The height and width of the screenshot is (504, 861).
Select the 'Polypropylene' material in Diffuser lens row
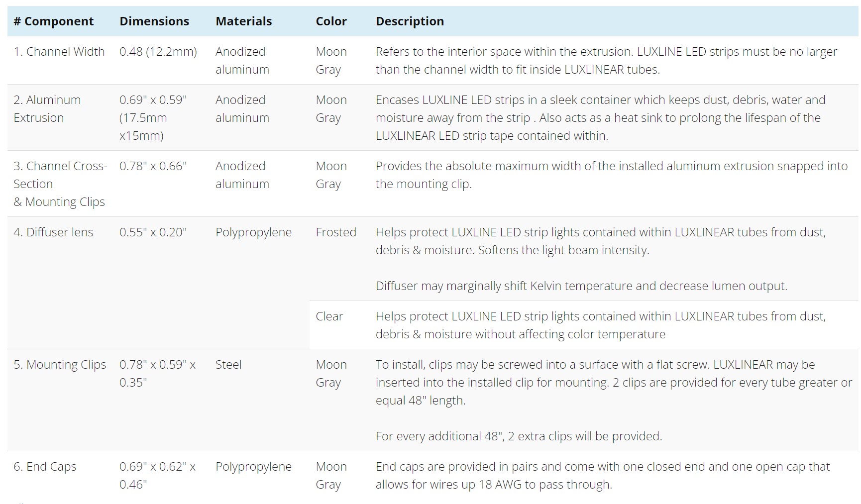253,232
